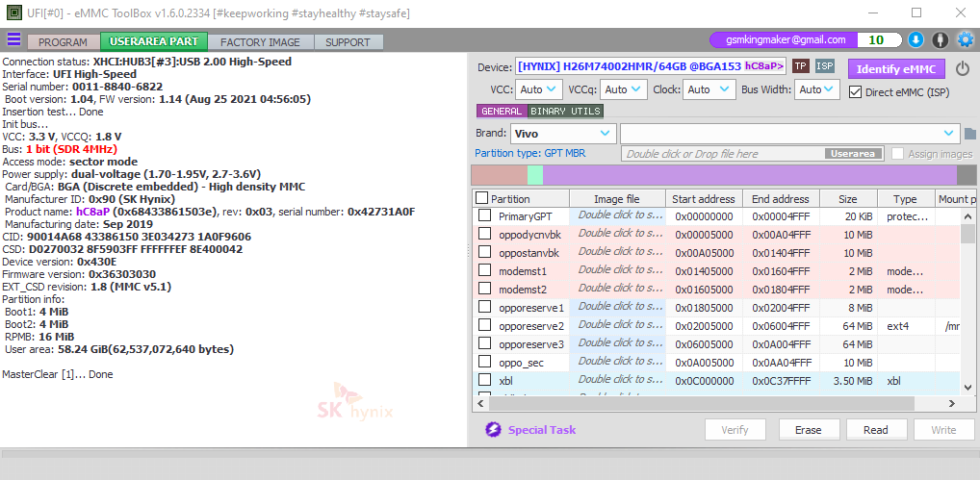The width and height of the screenshot is (980, 480).
Task: Open the Brand dropdown showing Vivo
Action: (563, 134)
